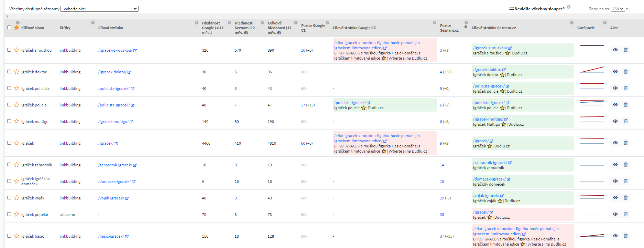Open external link icon next to /hasic-igracek/
Screen dimensions: 644x248
click(x=127, y=237)
